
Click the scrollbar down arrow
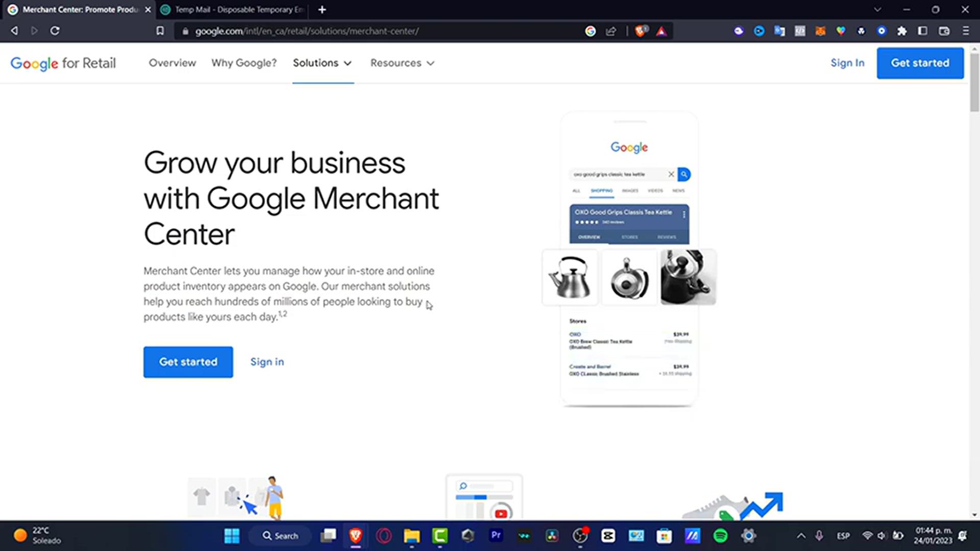coord(974,515)
